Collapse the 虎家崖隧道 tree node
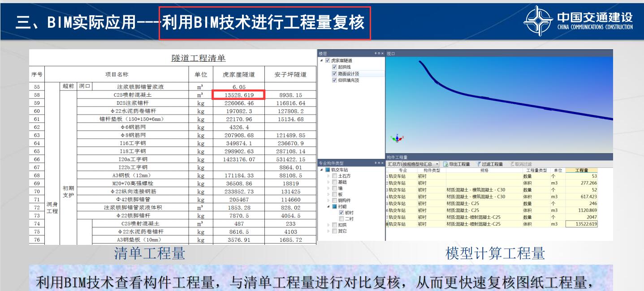 tap(321, 60)
